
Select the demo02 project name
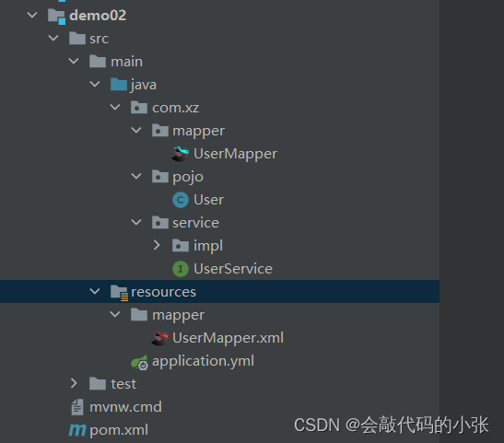[x=98, y=16]
